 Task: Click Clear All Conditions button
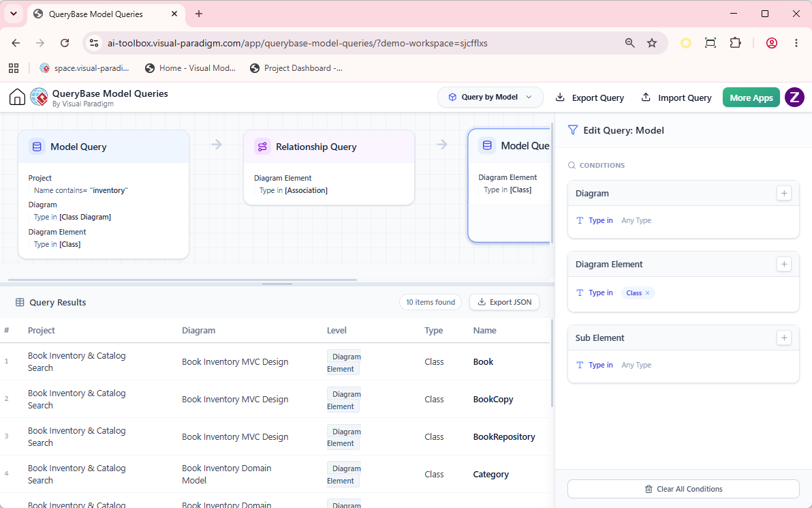coord(683,489)
